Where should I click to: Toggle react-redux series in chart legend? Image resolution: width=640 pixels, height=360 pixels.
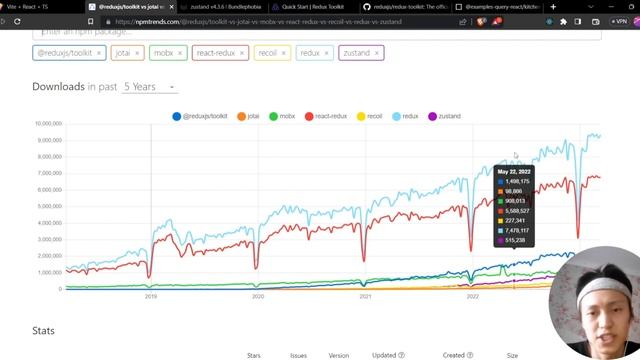(x=326, y=116)
